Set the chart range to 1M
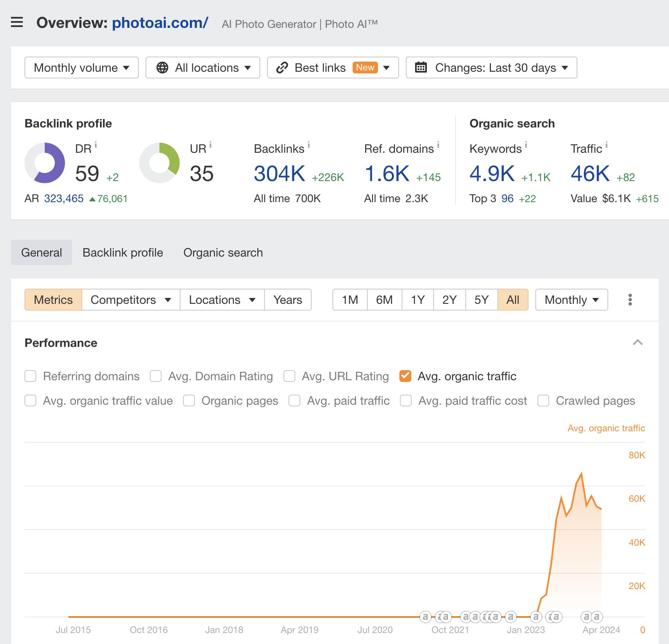 350,300
